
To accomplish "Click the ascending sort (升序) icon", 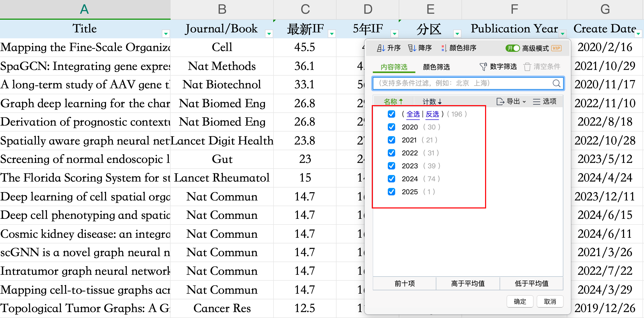I will pyautogui.click(x=381, y=48).
